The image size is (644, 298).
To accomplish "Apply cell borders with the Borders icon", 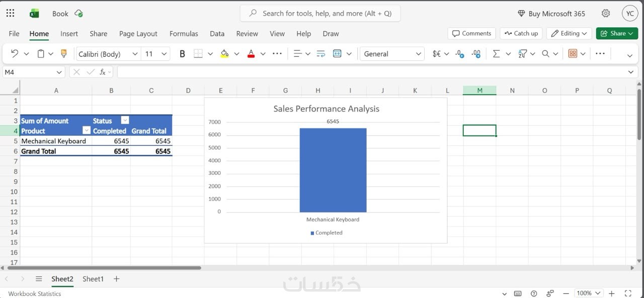I will (198, 54).
